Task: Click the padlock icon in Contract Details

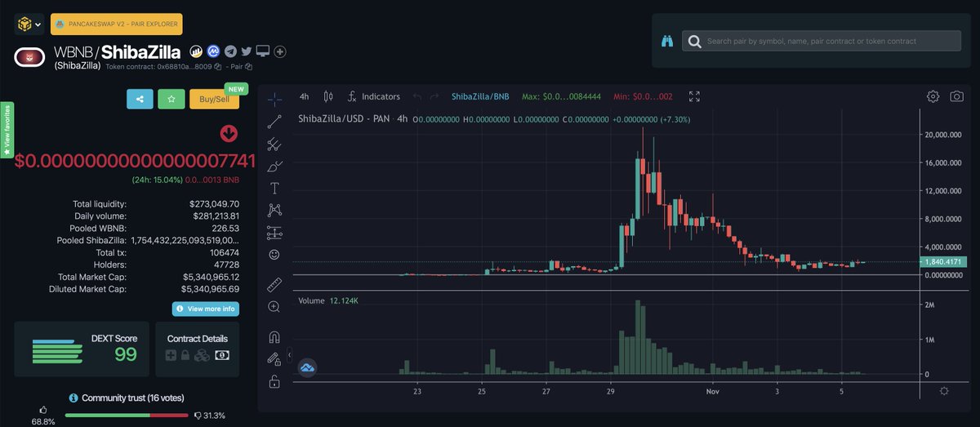Action: click(185, 356)
